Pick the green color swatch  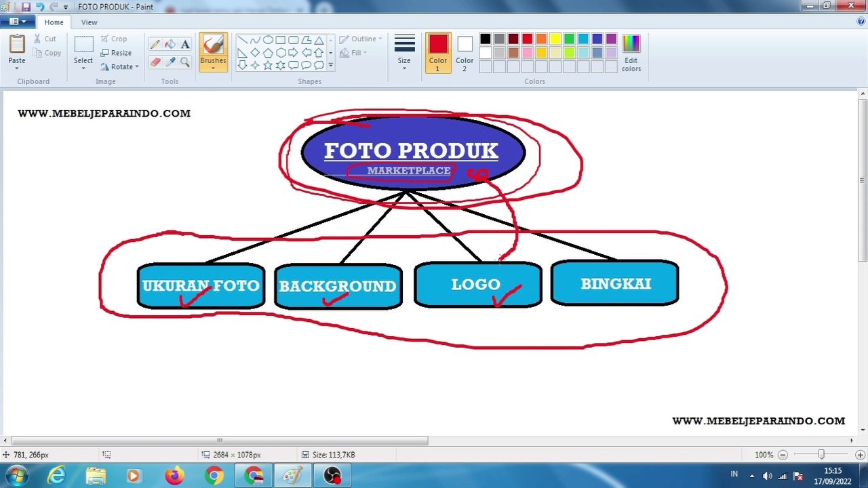point(569,39)
